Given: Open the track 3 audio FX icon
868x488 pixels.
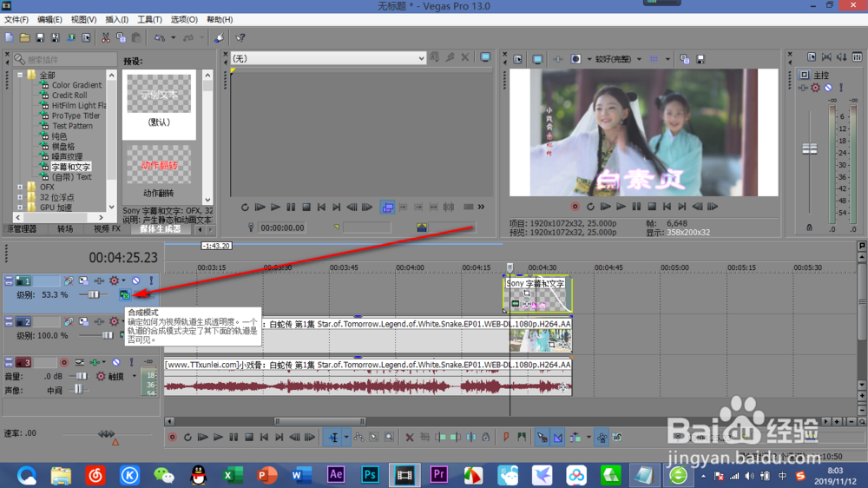Looking at the screenshot, I should [x=94, y=362].
